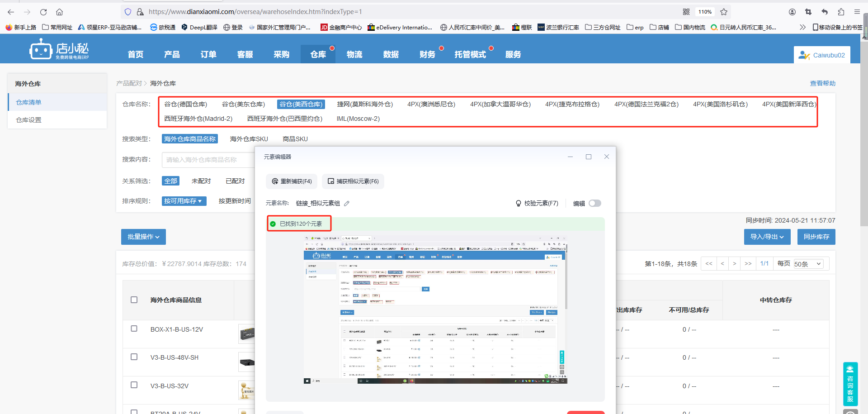Expand the 批量操作 dropdown
The width and height of the screenshot is (868, 414).
143,237
